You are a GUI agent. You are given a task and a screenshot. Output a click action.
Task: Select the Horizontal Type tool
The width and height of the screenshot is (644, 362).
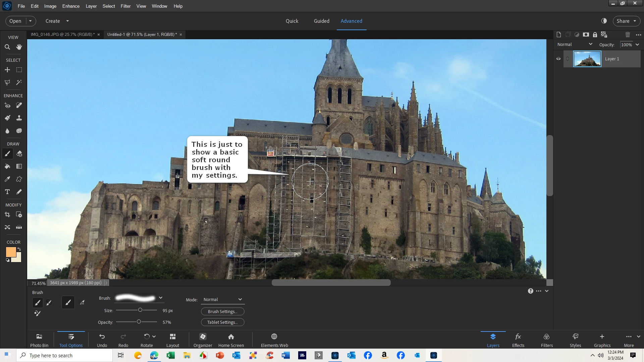pos(7,192)
